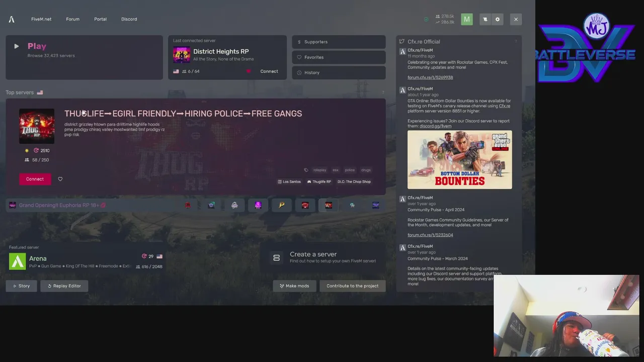Screen dimensions: 644x362
Task: Select the yellow P server icon
Action: coord(282,205)
